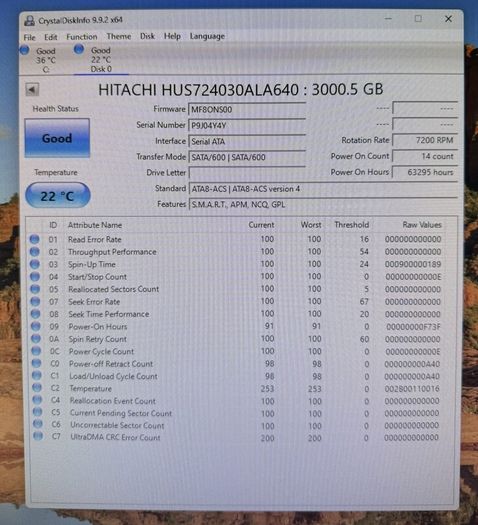Click the status icon for Temperature attribute row

pyautogui.click(x=37, y=387)
